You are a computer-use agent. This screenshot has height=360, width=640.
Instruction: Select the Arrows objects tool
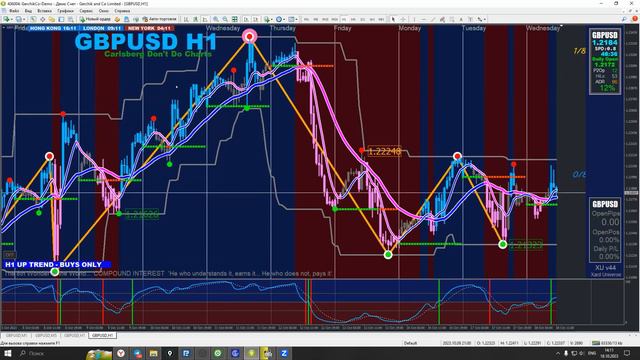point(480,19)
